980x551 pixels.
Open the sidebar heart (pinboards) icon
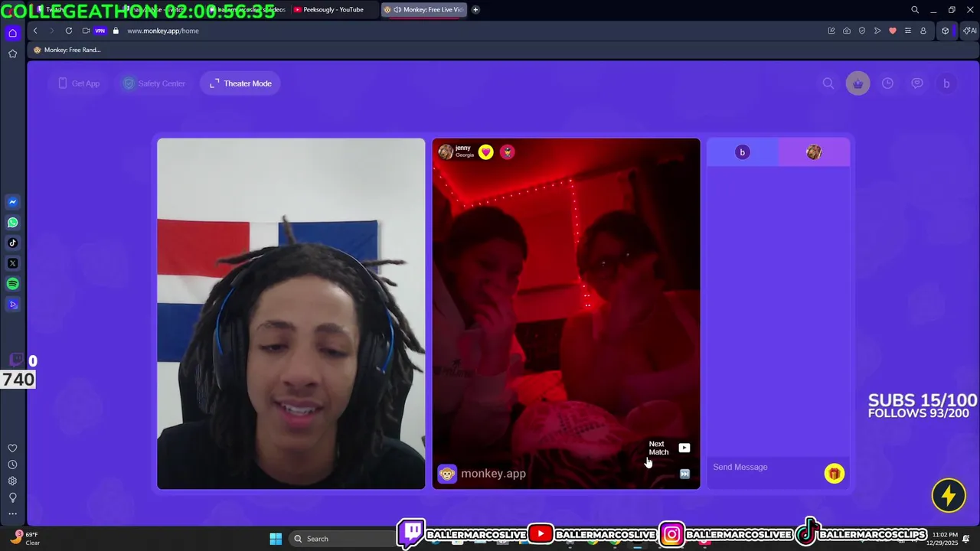click(12, 448)
